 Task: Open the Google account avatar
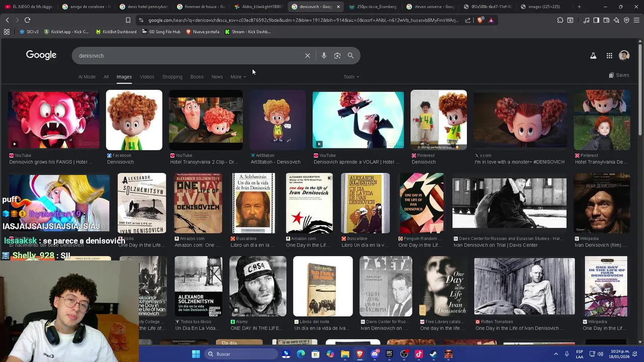click(624, 56)
